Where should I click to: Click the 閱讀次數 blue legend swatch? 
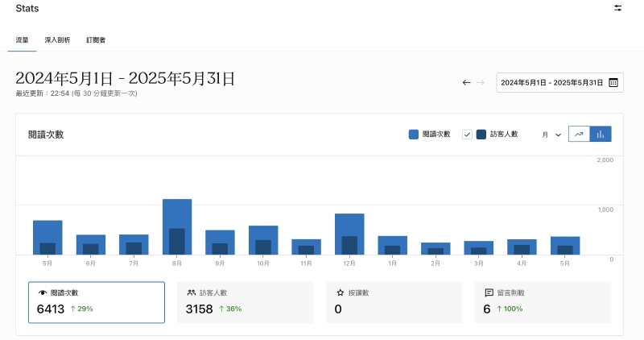point(414,135)
